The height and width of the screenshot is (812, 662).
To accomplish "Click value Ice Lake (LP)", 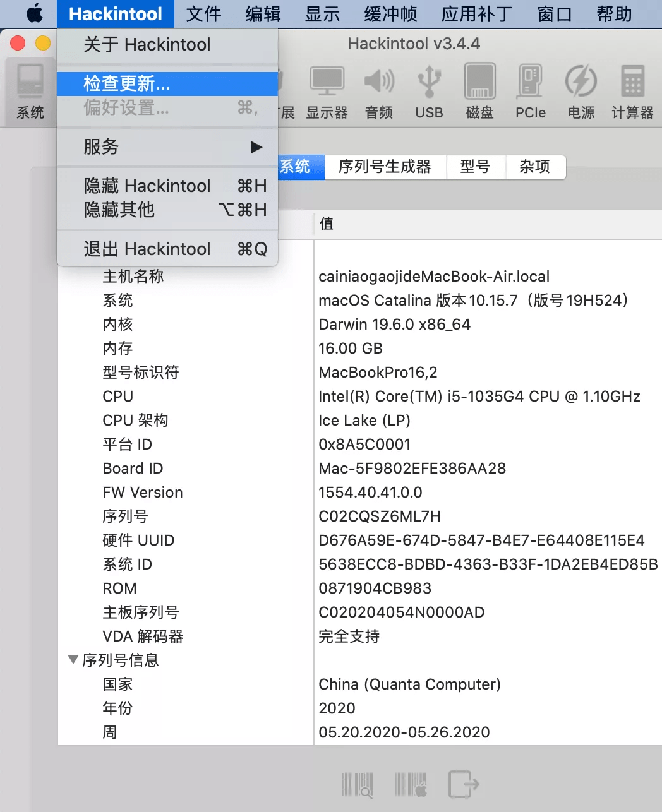I will coord(364,421).
